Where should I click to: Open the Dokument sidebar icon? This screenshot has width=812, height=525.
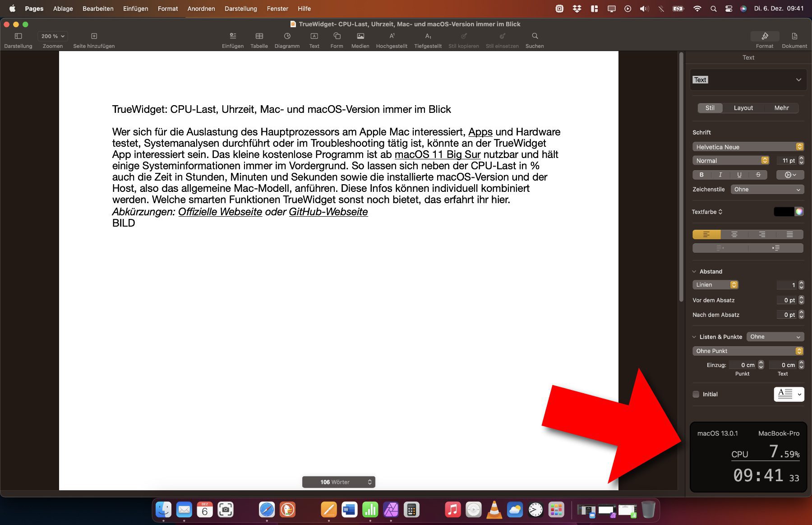coord(794,36)
